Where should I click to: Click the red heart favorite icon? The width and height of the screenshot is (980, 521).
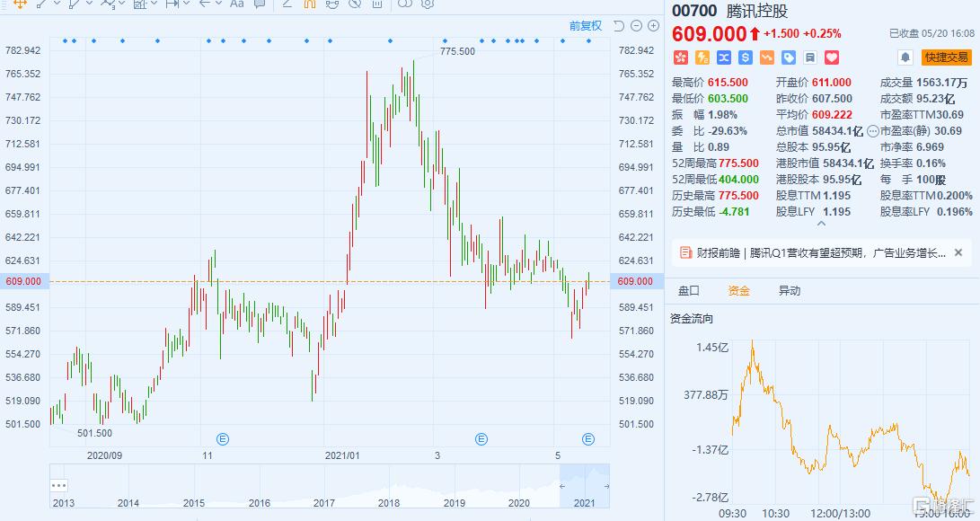[x=832, y=57]
